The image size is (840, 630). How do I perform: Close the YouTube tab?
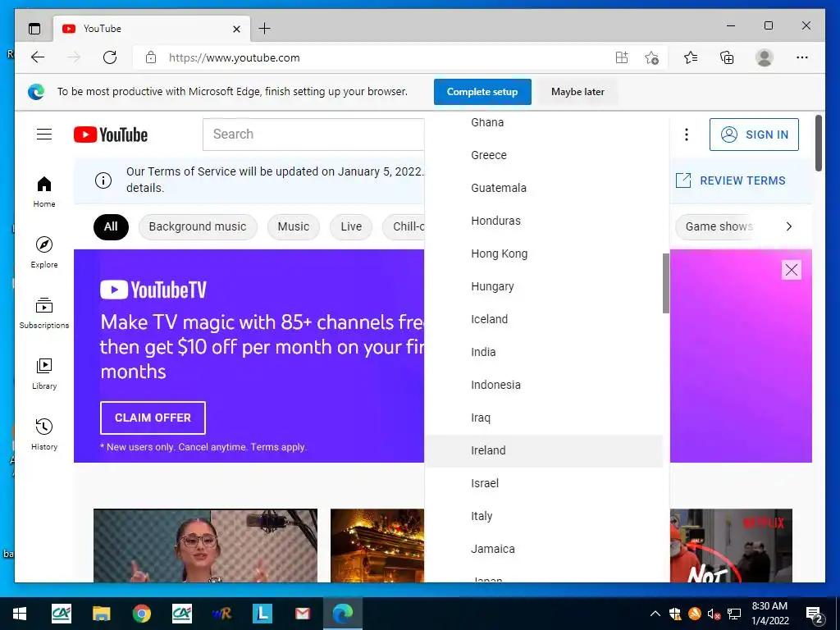pyautogui.click(x=236, y=29)
